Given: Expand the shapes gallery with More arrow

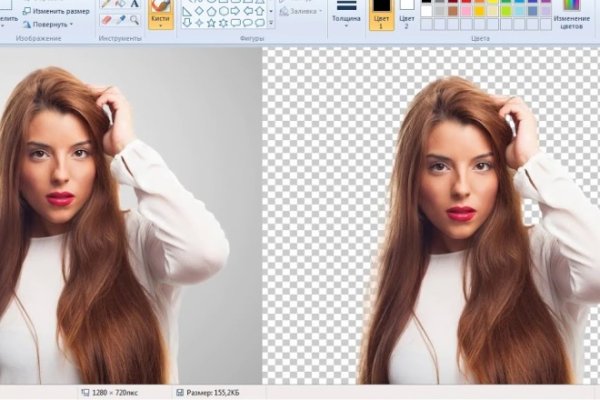Looking at the screenshot, I should tap(273, 23).
